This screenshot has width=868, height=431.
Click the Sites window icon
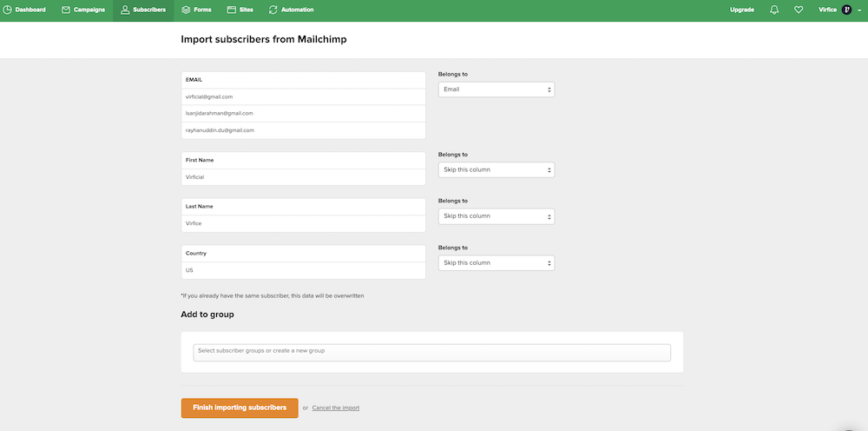232,10
